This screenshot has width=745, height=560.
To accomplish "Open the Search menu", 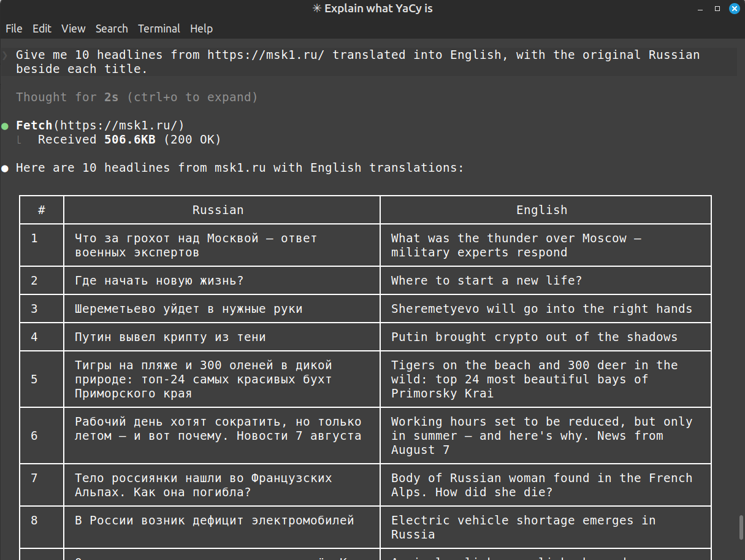I will 112,29.
